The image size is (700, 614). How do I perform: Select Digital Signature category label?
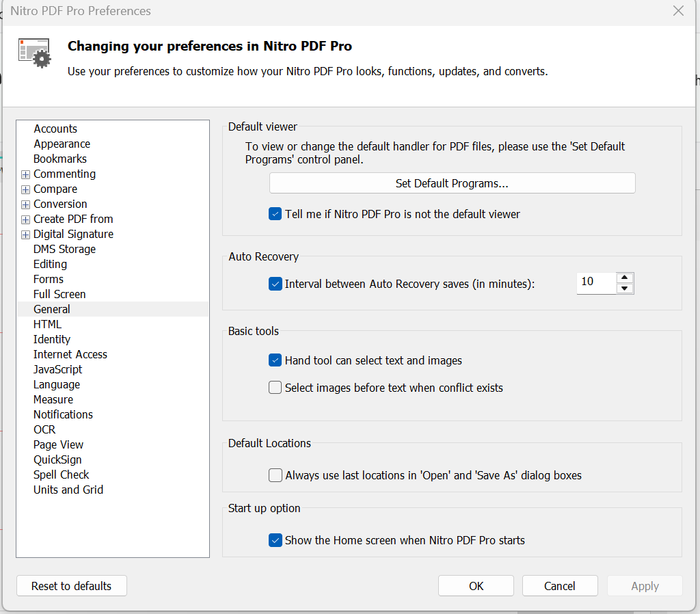(74, 235)
